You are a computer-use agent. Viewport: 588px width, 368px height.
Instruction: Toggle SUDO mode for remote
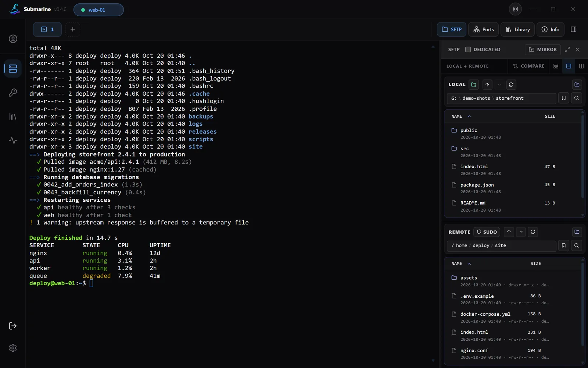click(x=487, y=232)
